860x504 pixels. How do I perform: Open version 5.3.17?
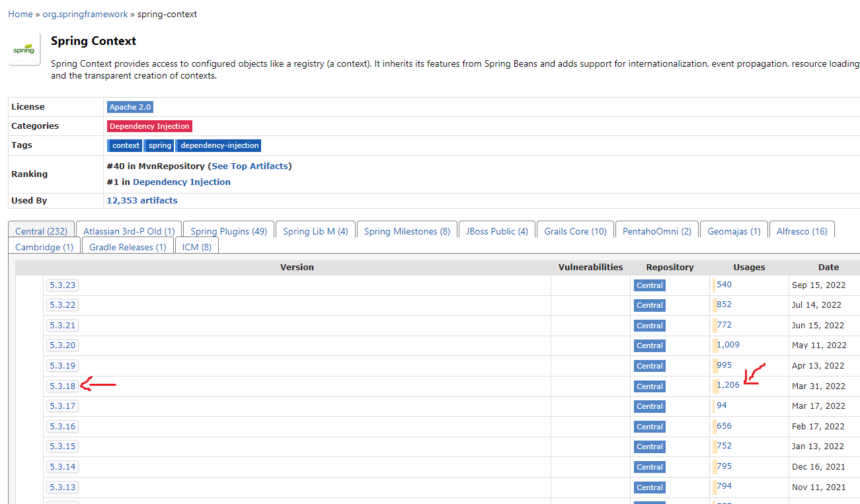(x=62, y=406)
